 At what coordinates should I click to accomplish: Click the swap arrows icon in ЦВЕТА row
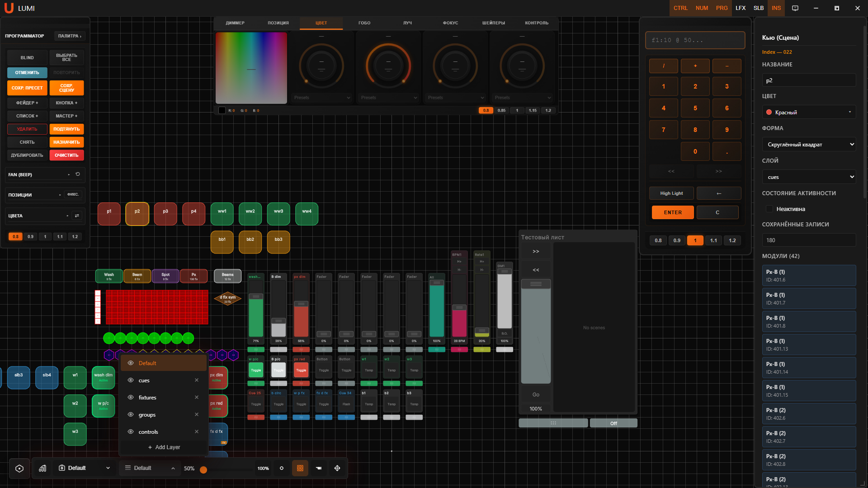(x=77, y=216)
